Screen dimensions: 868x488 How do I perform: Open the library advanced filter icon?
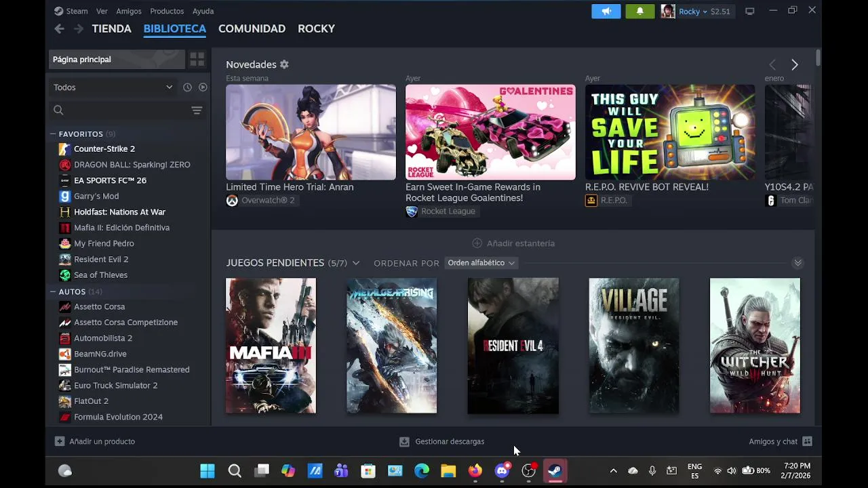pos(197,110)
